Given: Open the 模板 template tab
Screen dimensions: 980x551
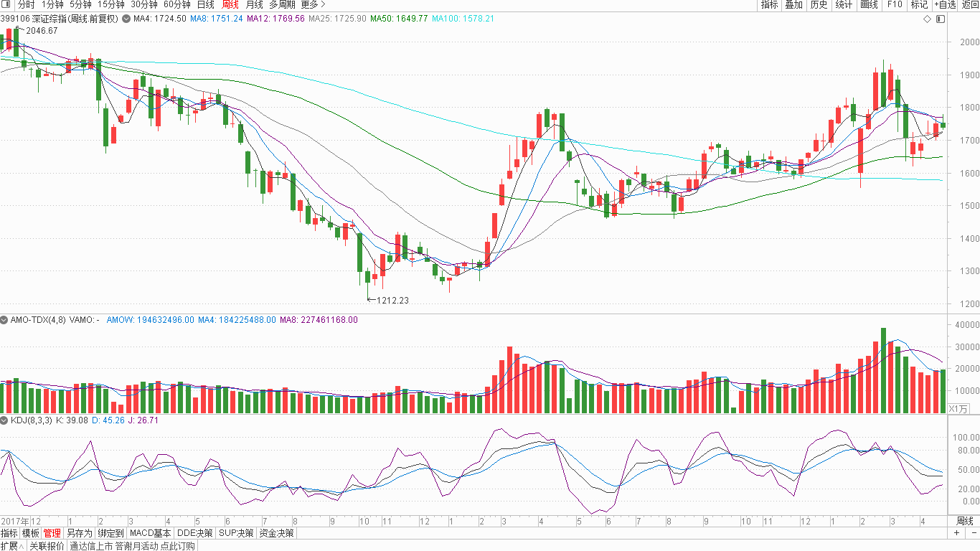Looking at the screenshot, I should (31, 533).
